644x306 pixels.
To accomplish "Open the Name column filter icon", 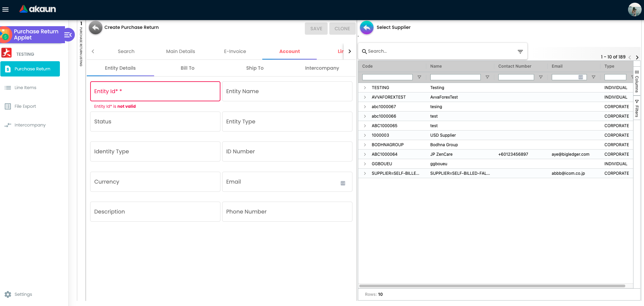I will click(488, 77).
